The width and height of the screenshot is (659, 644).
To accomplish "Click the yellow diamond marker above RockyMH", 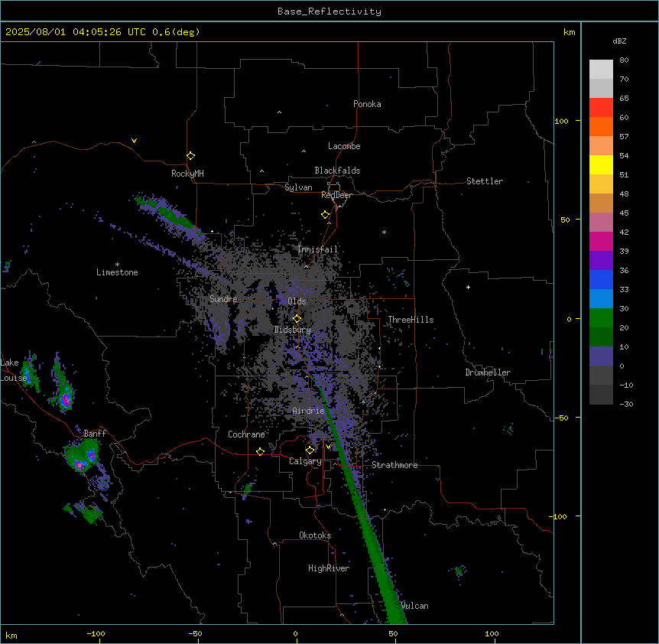I will pos(190,156).
